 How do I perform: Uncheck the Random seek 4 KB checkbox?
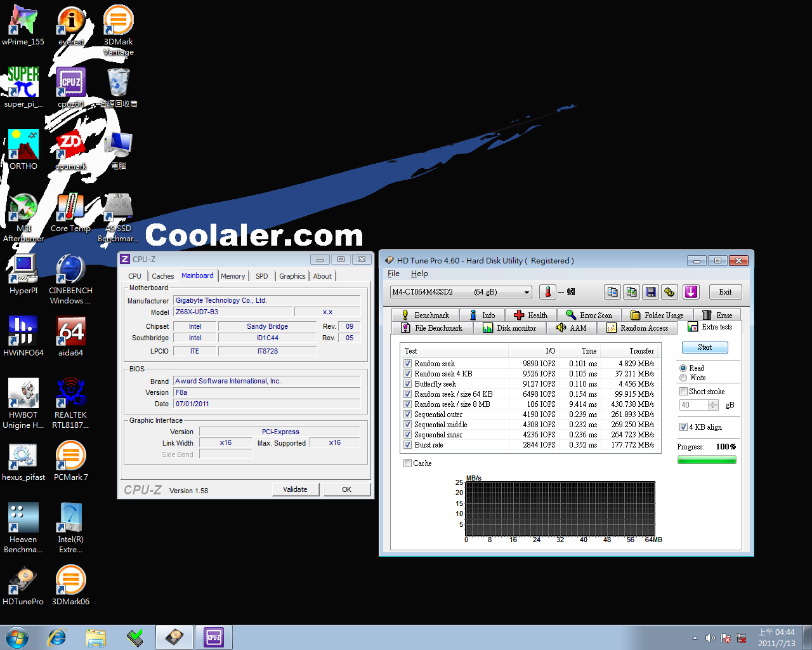click(408, 374)
